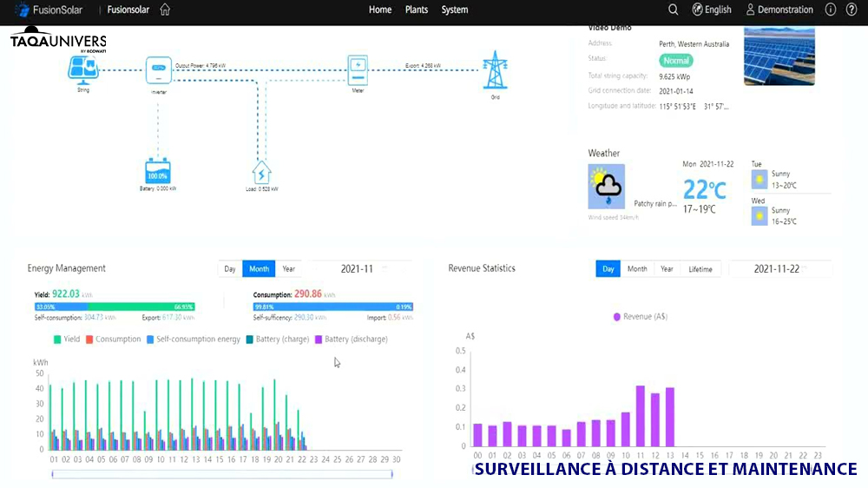Click the house Load icon
Image resolution: width=868 pixels, height=488 pixels.
coord(261,172)
